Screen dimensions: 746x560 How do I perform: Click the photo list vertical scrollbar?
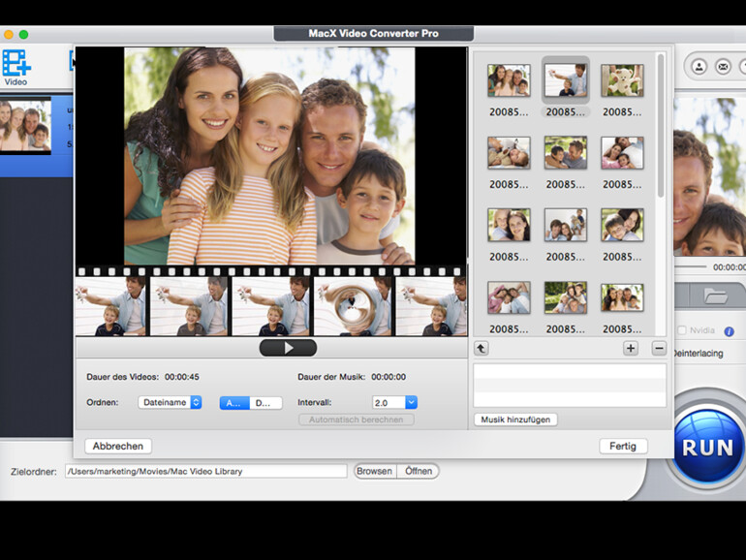tap(661, 126)
